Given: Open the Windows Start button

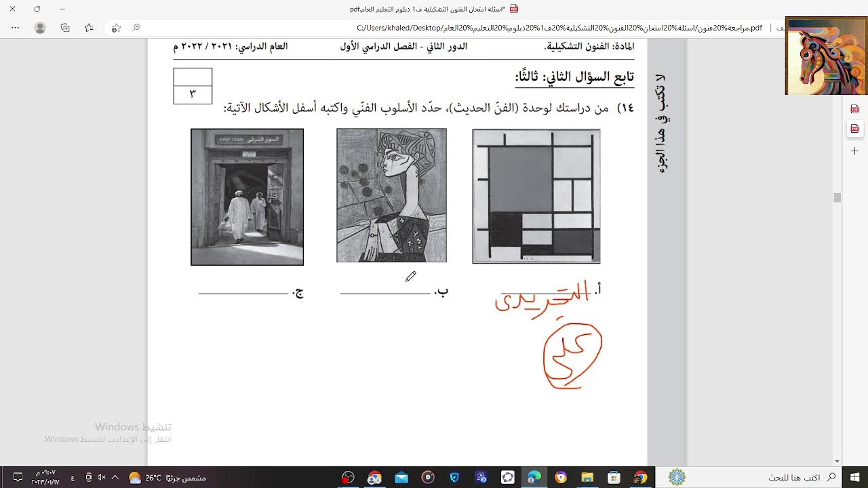Looking at the screenshot, I should pyautogui.click(x=854, y=477).
